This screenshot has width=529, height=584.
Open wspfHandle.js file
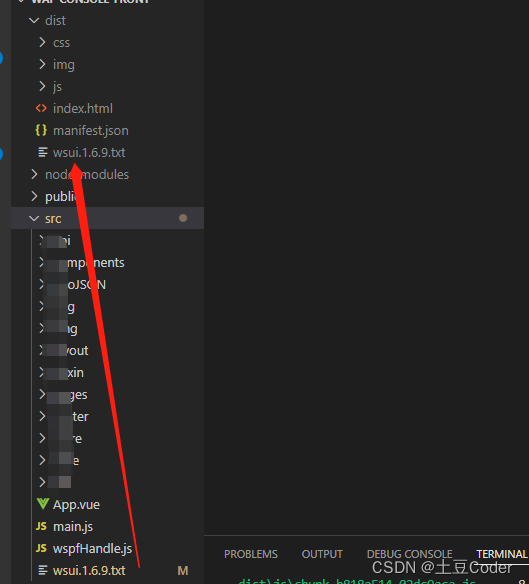[92, 549]
